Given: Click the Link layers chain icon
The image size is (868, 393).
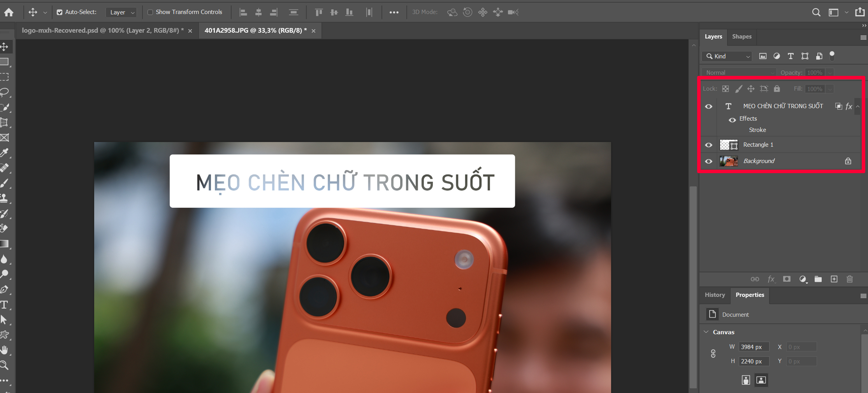Looking at the screenshot, I should (x=755, y=279).
